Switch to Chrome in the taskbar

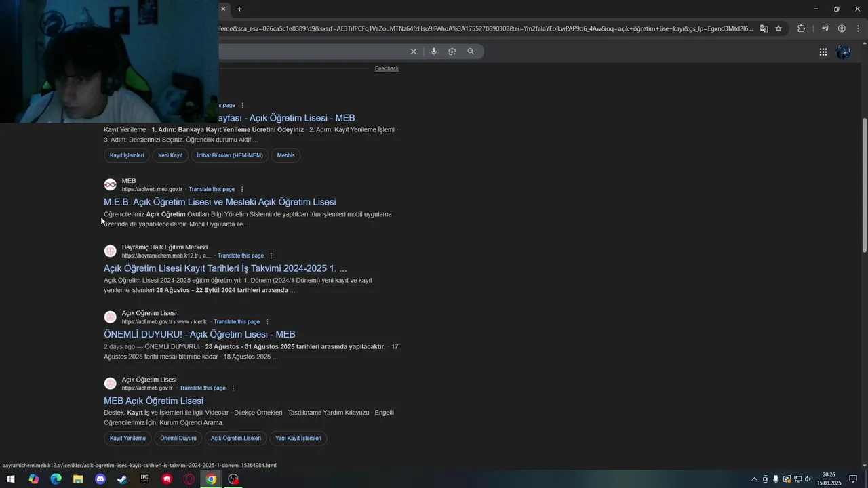tap(211, 479)
